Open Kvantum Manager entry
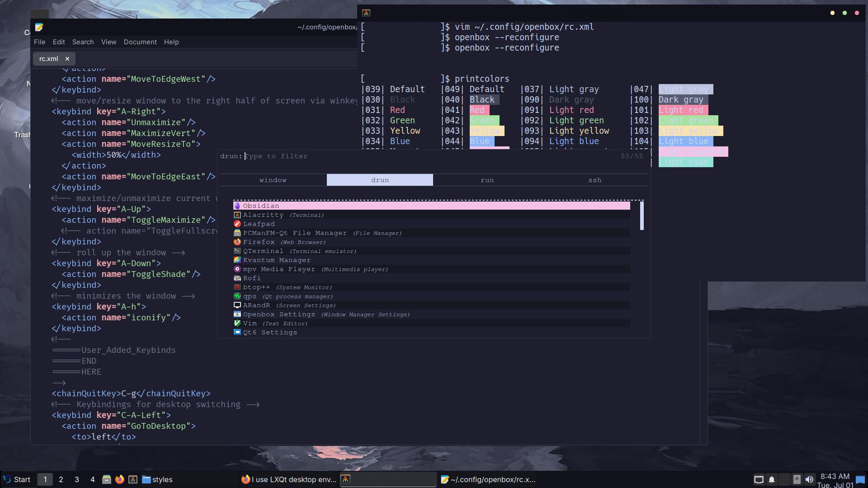Screen dimensions: 868x488 pyautogui.click(x=431, y=260)
